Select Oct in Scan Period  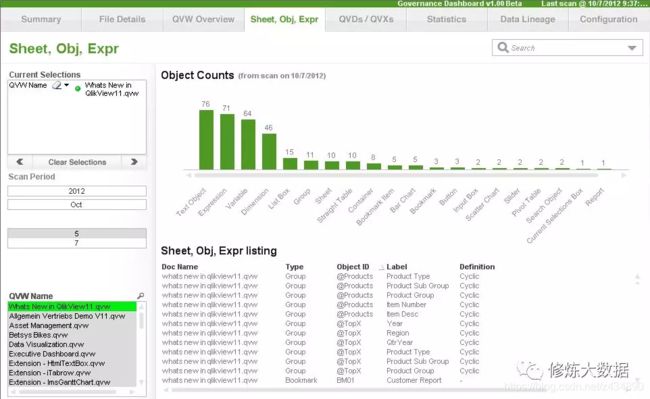point(77,205)
